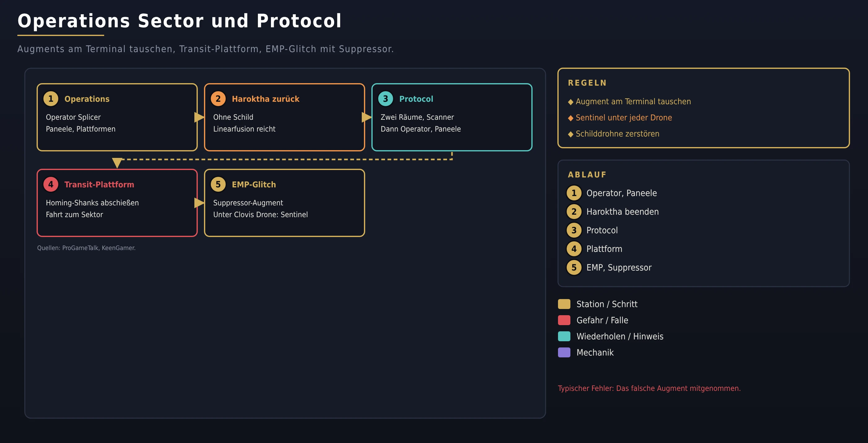Viewport: 868px width, 443px height.
Task: Click the subtitle about Augments am Terminal
Action: coord(206,49)
